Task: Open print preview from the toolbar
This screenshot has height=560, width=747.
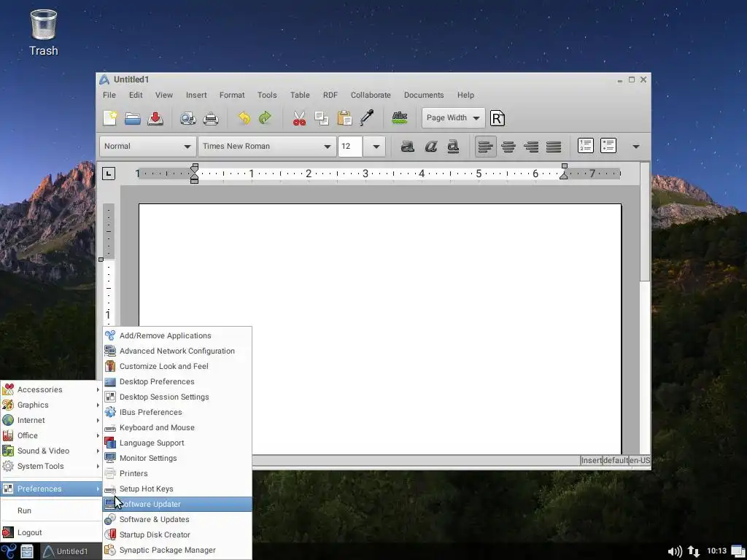Action: pos(187,118)
